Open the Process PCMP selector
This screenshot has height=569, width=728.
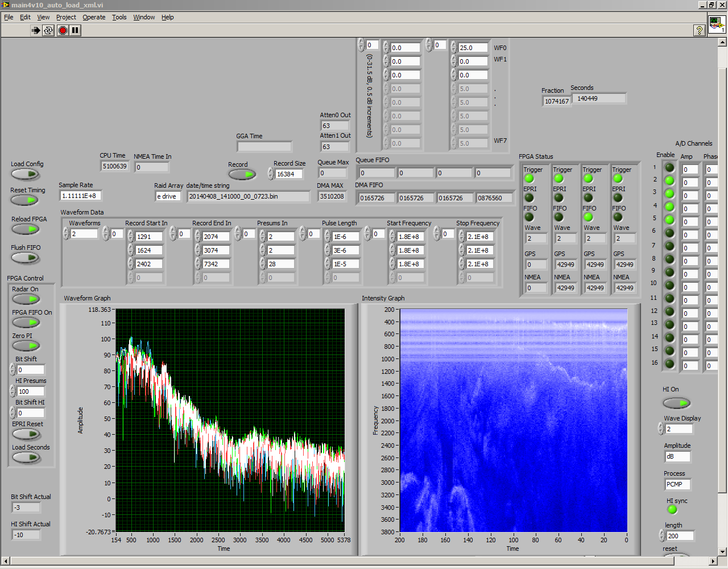click(677, 484)
